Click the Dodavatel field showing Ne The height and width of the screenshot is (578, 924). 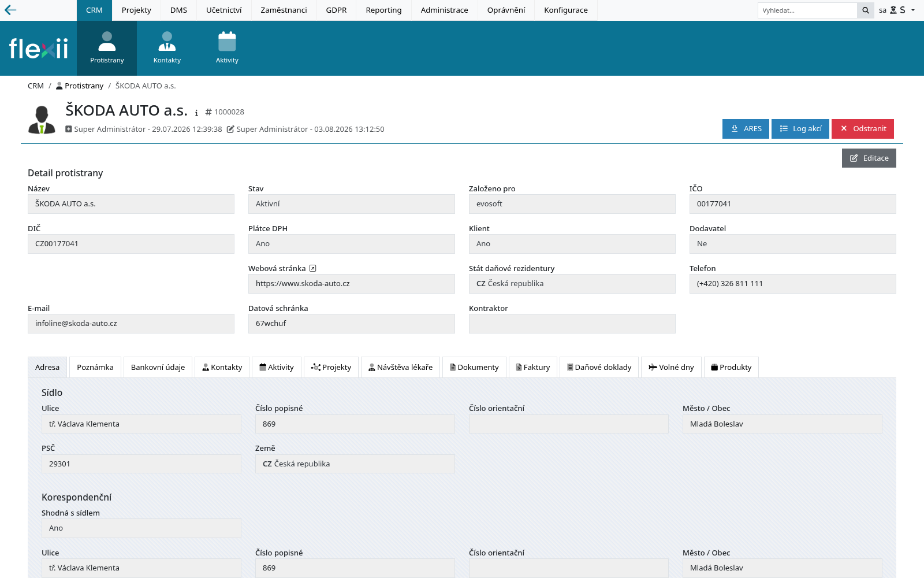793,244
